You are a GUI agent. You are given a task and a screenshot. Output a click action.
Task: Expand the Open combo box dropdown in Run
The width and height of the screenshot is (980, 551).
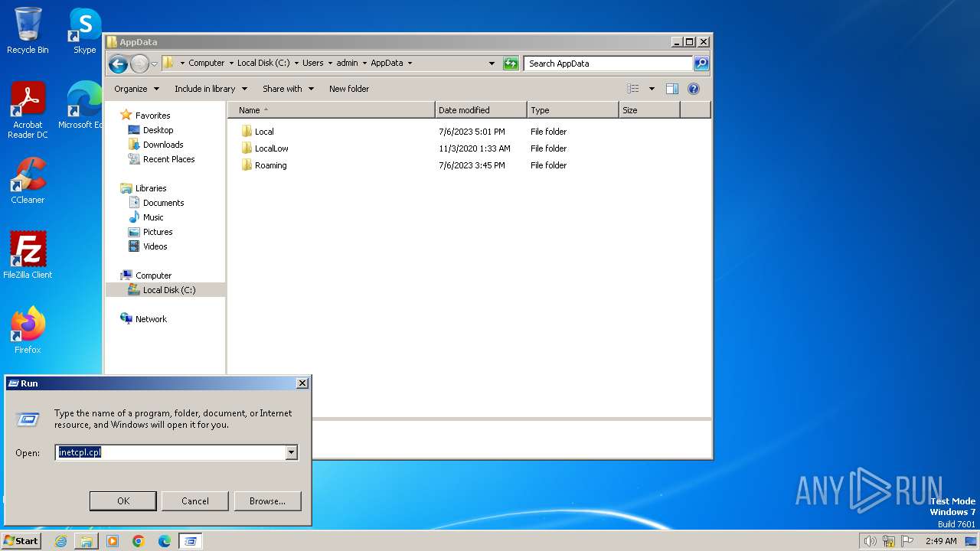pos(291,452)
